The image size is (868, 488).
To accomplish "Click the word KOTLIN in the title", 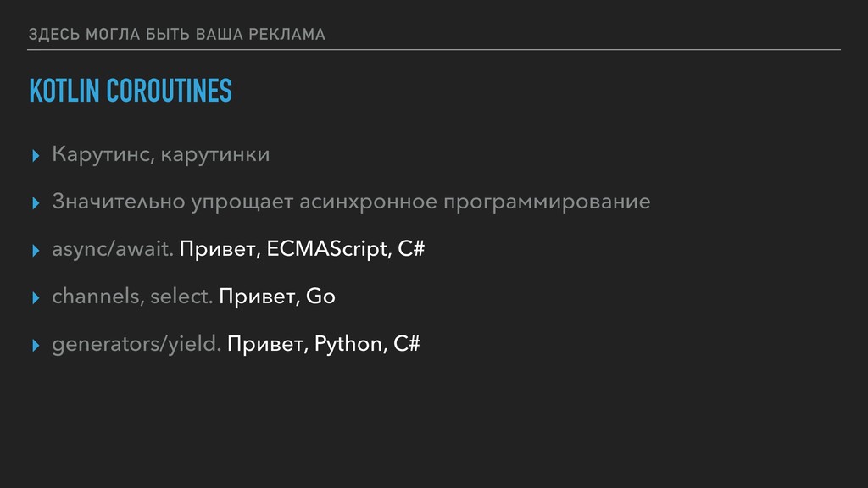I will tap(64, 91).
